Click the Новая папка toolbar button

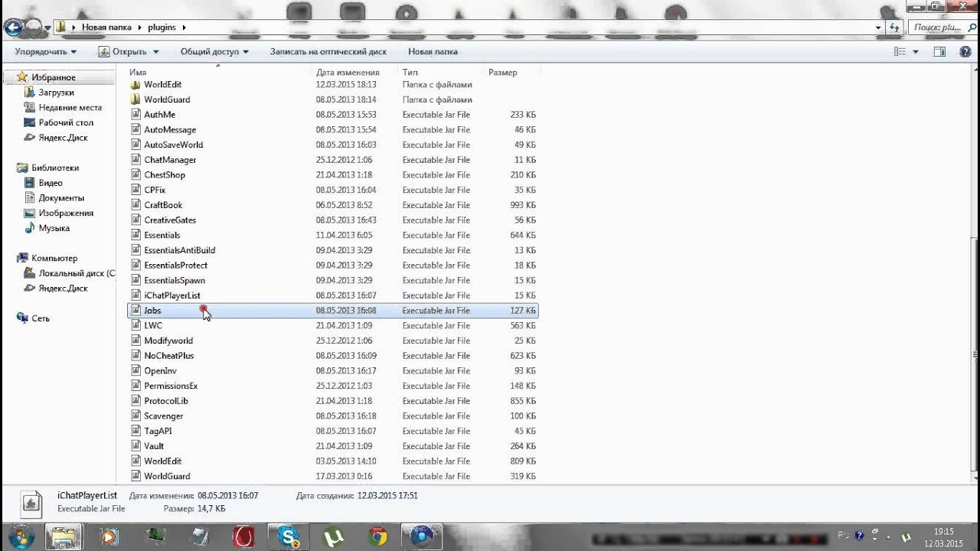click(433, 51)
